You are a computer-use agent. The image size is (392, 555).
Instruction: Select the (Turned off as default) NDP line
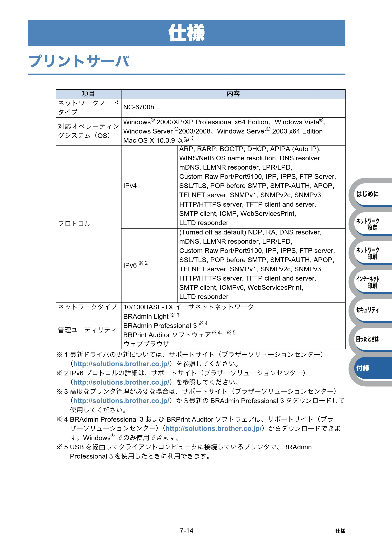tap(250, 232)
